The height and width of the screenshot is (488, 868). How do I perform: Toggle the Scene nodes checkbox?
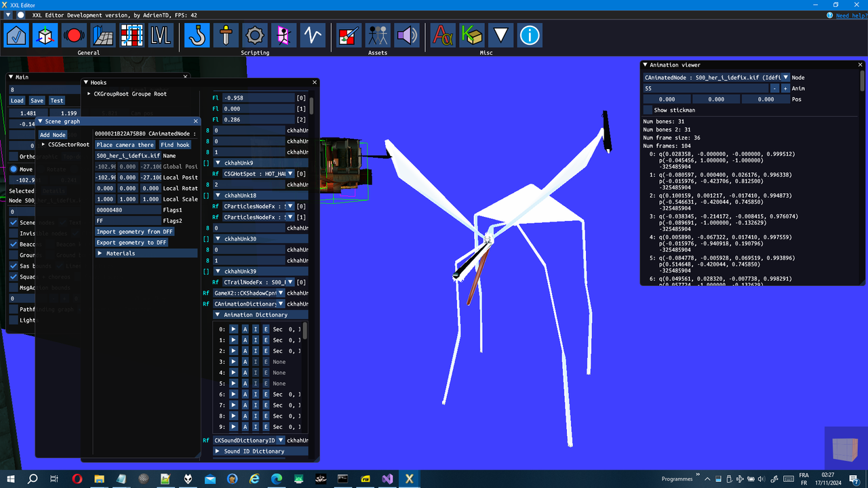[14, 222]
